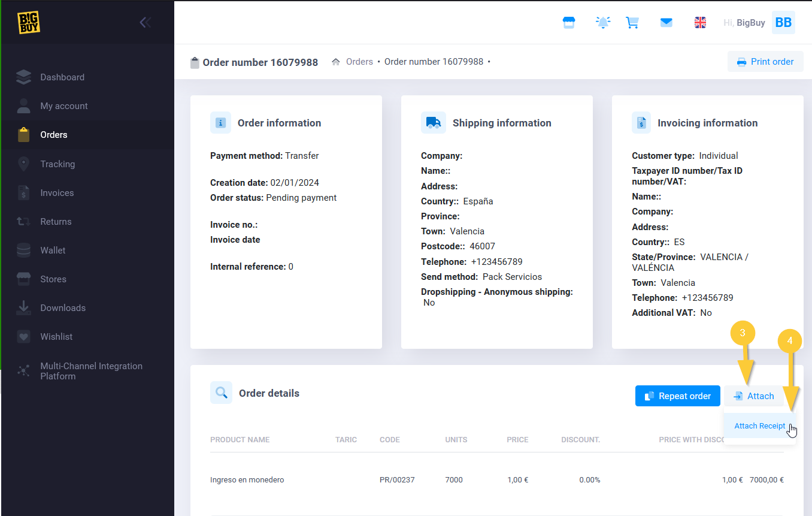Click the BigBuy logo
This screenshot has height=516, width=812.
[28, 23]
